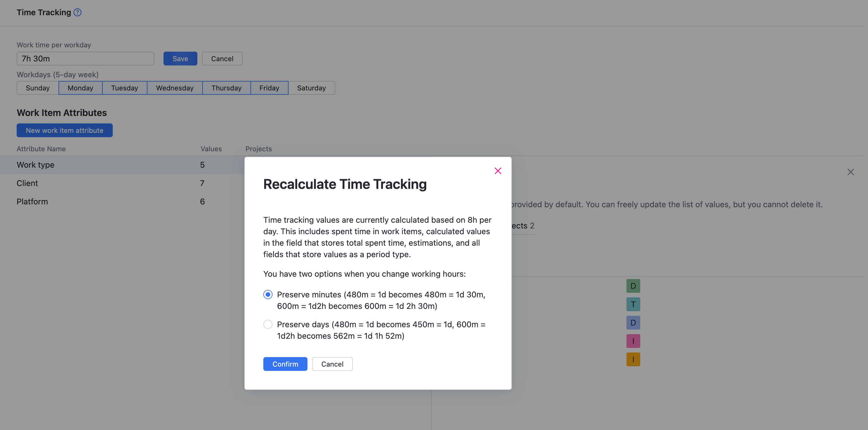Save the work time per workday

(180, 58)
